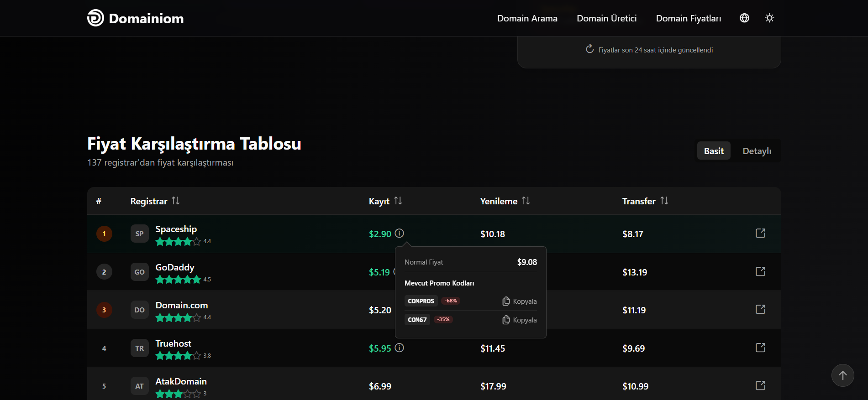Click Spaceship registration price $2.90
The image size is (868, 400).
click(380, 234)
